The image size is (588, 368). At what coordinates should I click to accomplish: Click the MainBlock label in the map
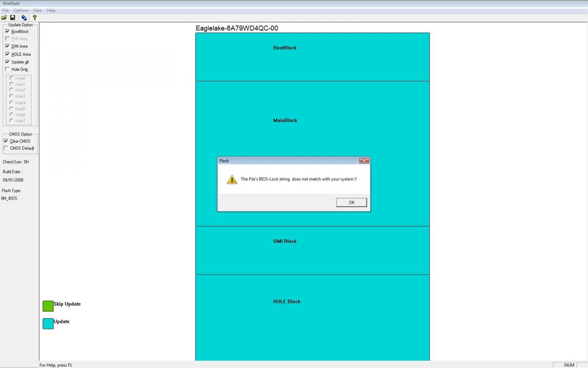[x=285, y=120]
